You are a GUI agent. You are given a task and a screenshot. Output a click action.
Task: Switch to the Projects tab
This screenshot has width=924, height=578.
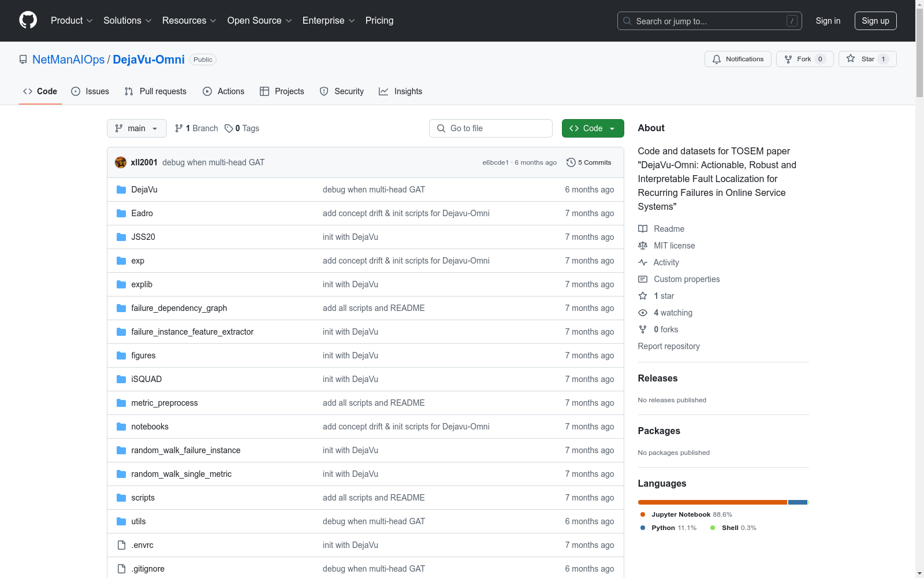click(282, 91)
